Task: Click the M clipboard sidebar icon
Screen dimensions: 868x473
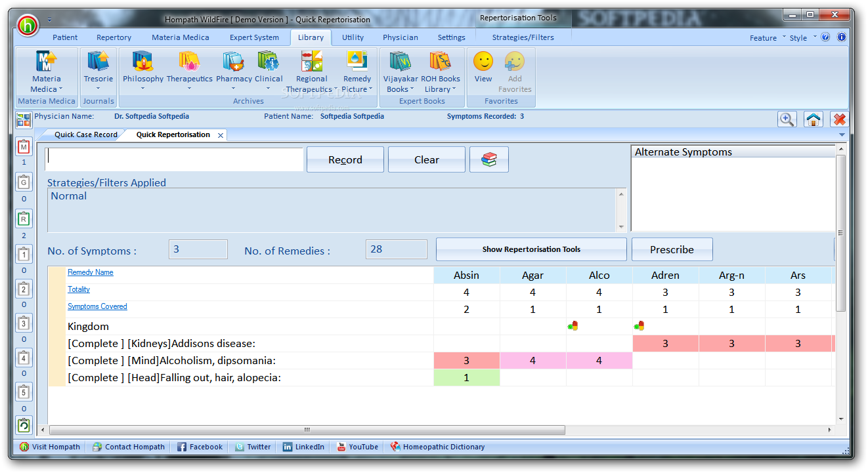Action: pyautogui.click(x=24, y=148)
